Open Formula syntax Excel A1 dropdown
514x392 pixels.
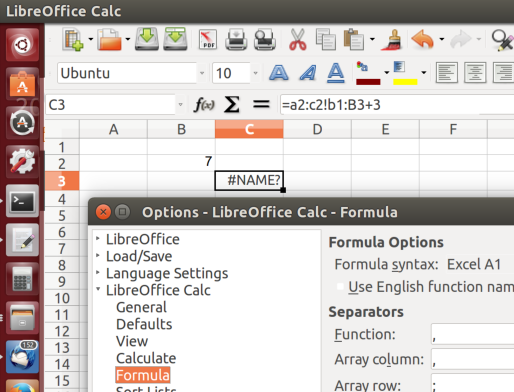(479, 264)
